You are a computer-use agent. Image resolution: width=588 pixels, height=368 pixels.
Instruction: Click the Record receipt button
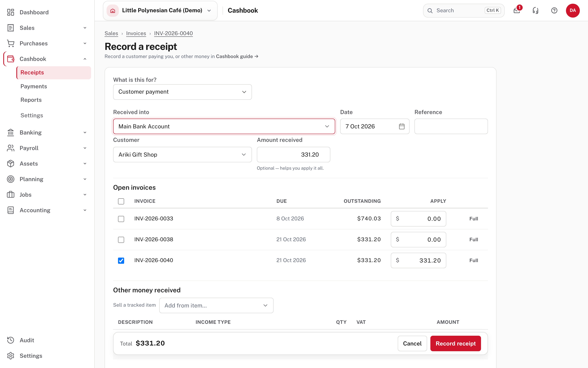tap(455, 343)
